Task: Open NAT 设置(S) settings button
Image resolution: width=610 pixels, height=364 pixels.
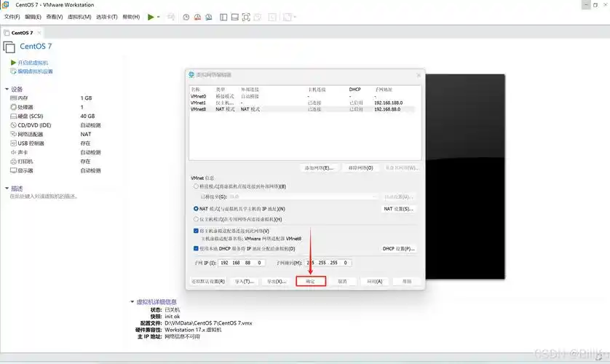Action: pos(398,209)
